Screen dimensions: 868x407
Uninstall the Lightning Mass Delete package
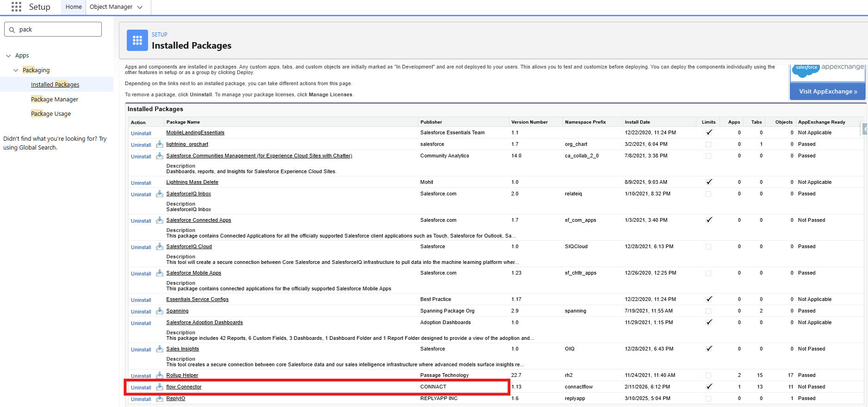coord(141,183)
